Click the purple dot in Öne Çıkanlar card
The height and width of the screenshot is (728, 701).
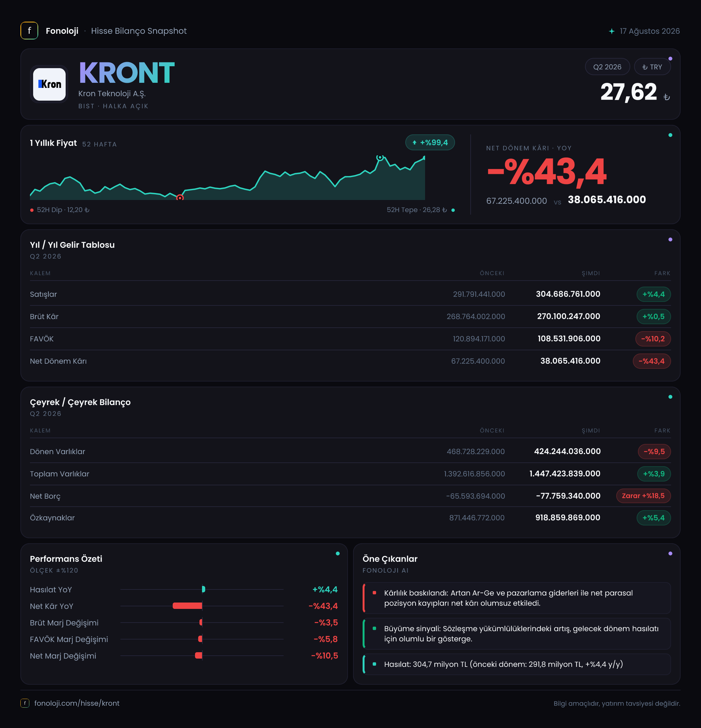pos(670,553)
